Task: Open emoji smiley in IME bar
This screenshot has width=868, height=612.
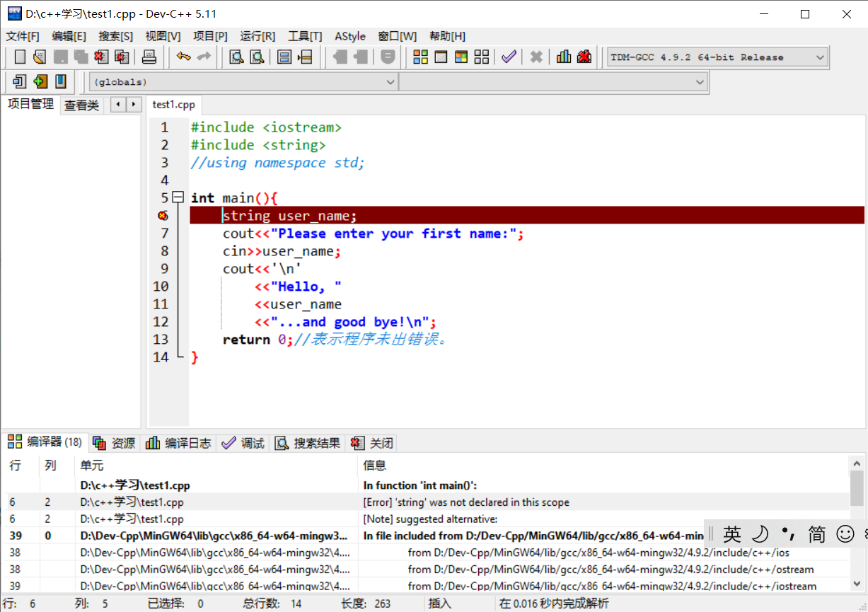Action: [x=845, y=534]
